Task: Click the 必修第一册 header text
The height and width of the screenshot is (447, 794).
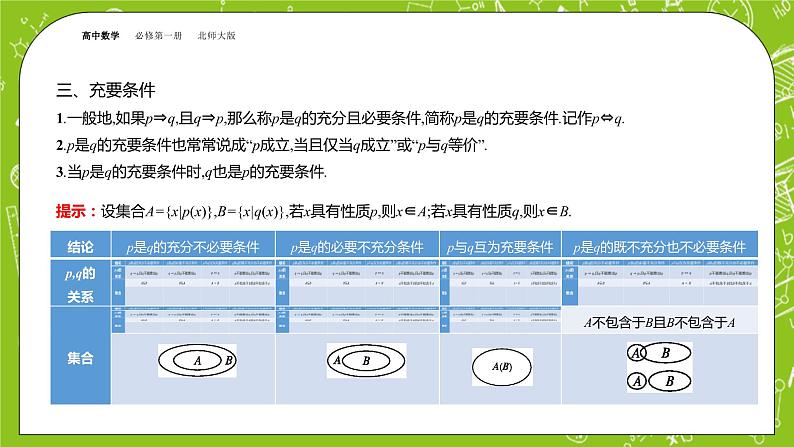Action: 158,35
